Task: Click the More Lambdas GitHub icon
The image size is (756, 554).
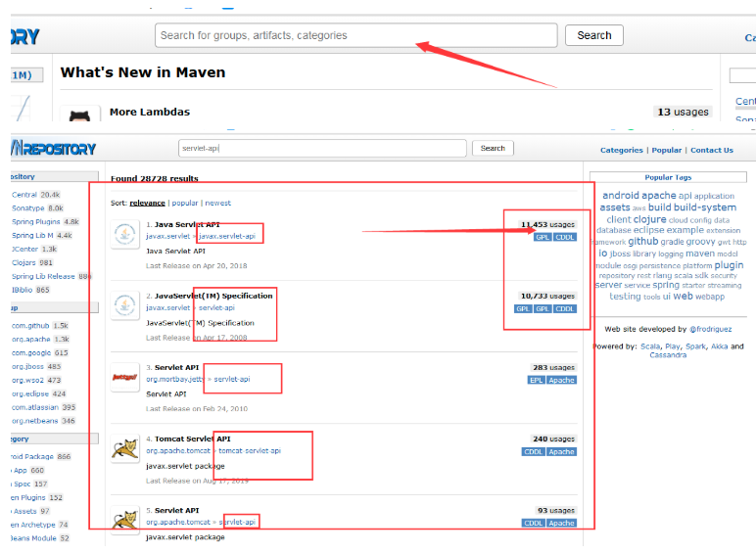Action: pos(80,115)
